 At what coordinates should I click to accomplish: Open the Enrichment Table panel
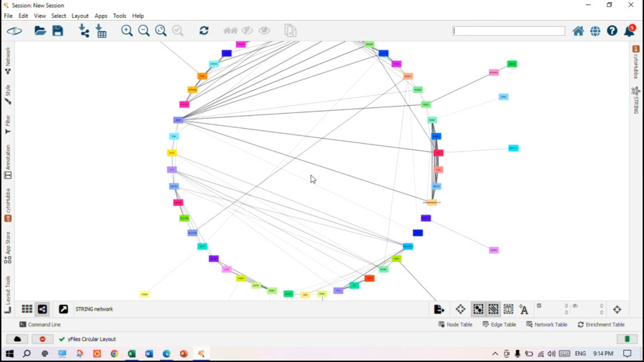pyautogui.click(x=601, y=324)
